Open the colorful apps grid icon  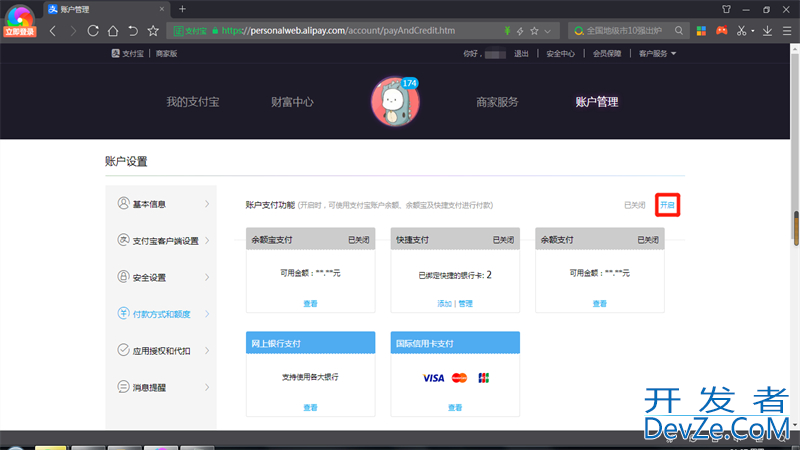[702, 31]
